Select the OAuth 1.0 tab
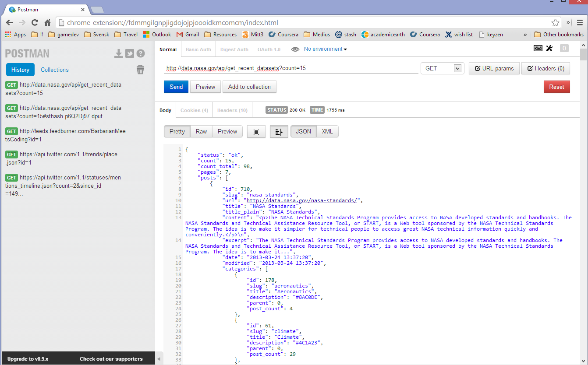 click(x=269, y=49)
